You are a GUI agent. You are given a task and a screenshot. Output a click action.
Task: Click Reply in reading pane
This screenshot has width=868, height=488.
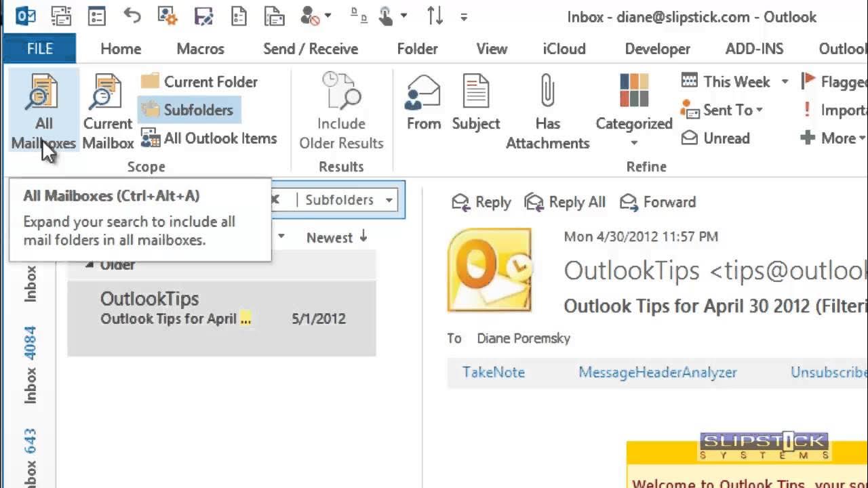(481, 202)
